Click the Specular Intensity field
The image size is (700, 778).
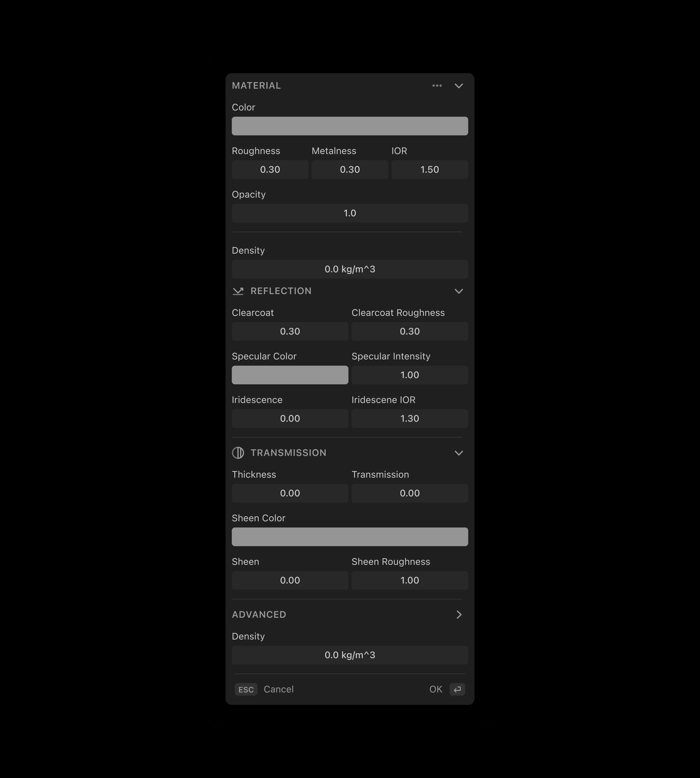point(410,375)
